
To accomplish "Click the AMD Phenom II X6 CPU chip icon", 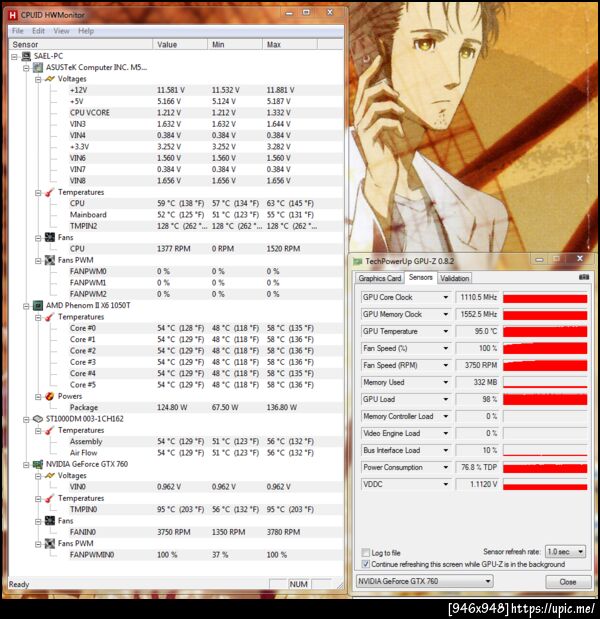I will coord(38,306).
